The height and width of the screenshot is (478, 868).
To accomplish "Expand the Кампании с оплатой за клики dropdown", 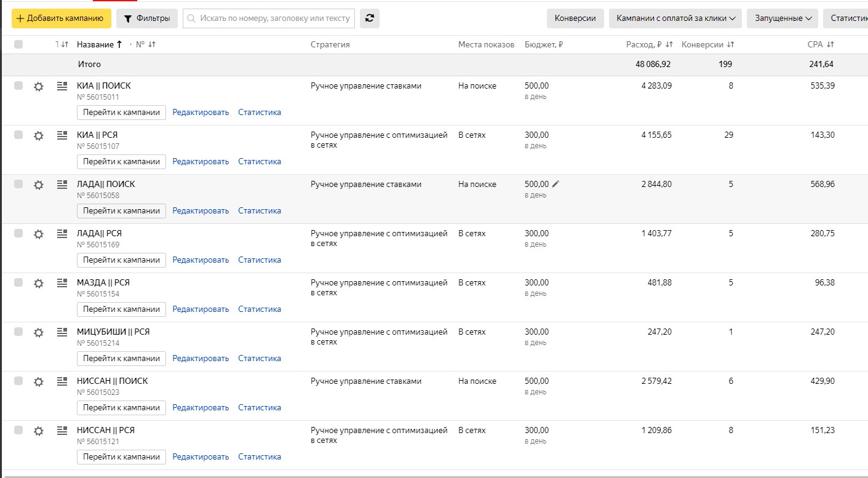I will tap(675, 18).
